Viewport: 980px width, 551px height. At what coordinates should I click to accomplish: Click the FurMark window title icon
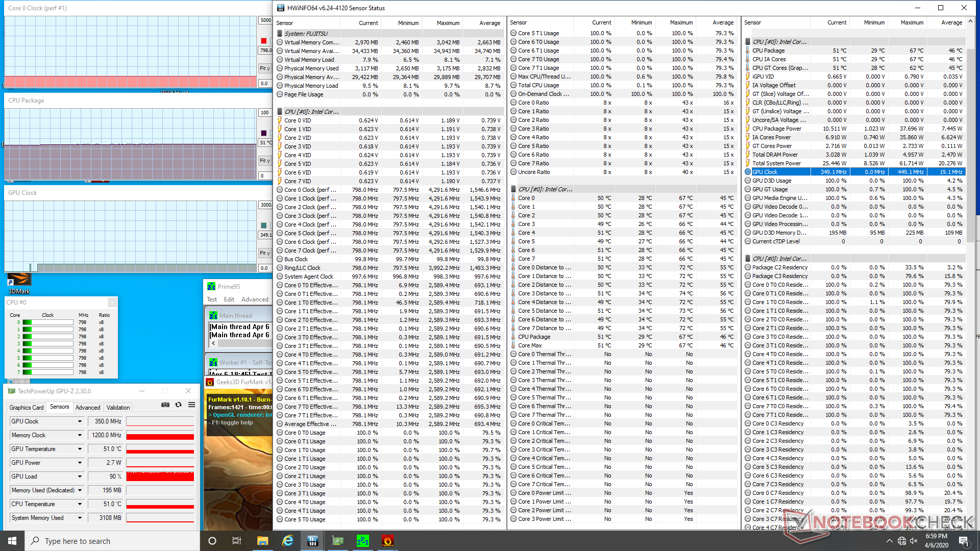[x=210, y=382]
